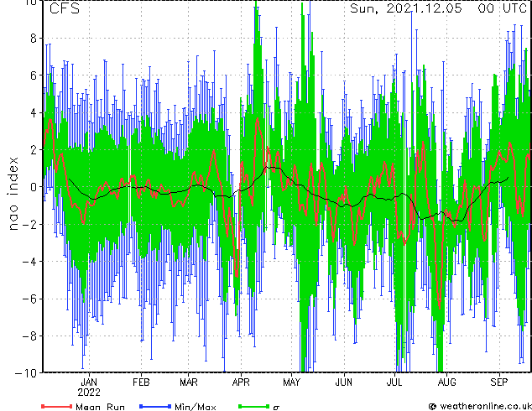The height and width of the screenshot is (411, 532).
Task: Click the green sigma legend swatch
Action: pos(253,406)
